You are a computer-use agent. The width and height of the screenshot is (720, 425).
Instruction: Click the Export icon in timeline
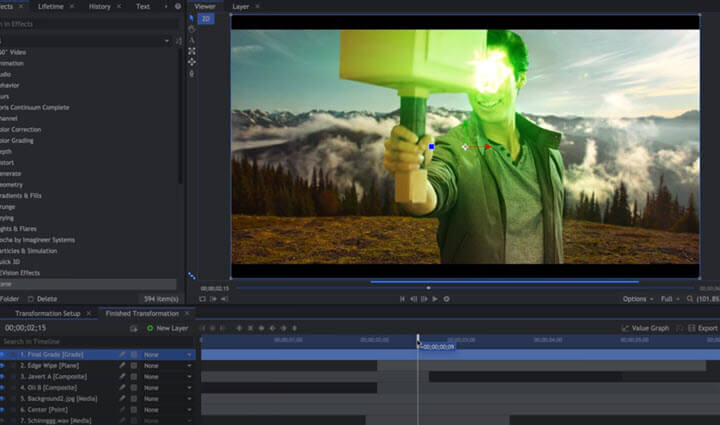click(x=691, y=328)
